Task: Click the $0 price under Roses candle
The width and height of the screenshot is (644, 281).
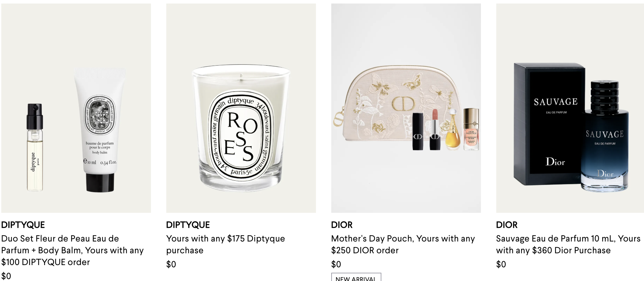Action: tap(171, 264)
